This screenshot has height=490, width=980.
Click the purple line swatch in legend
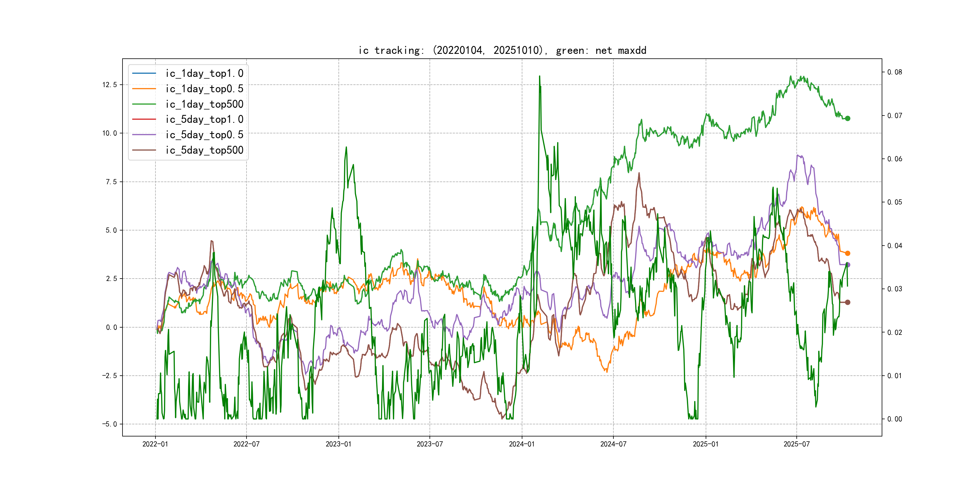coord(144,135)
